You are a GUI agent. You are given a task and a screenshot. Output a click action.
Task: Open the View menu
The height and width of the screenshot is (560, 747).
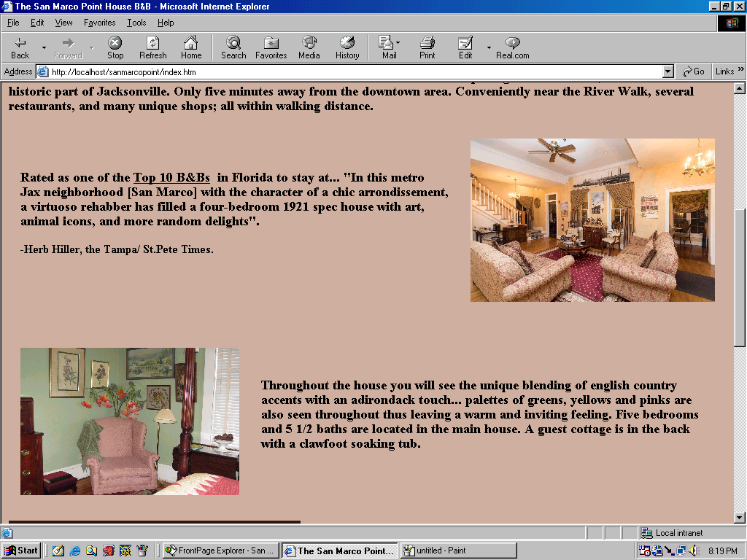coord(64,23)
